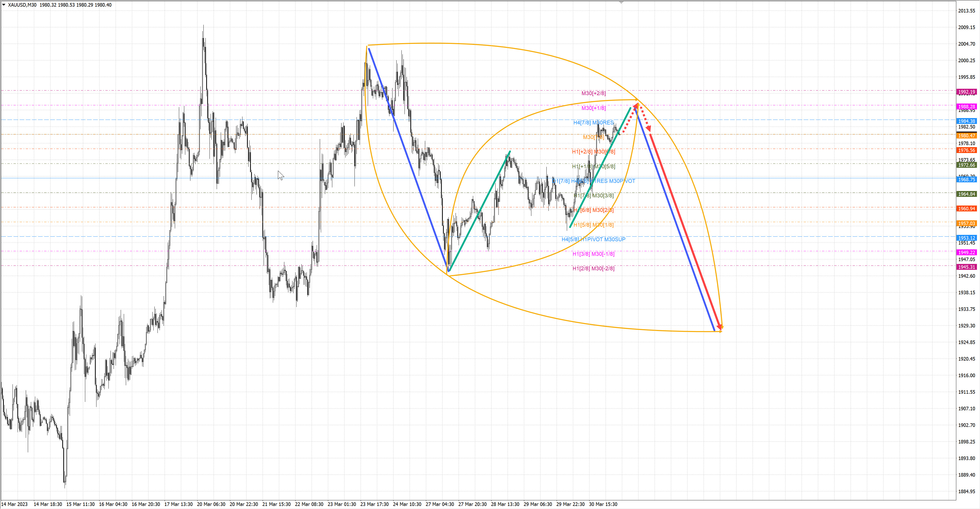This screenshot has height=509, width=980.
Task: Open the XAUUSD,M30 chart dropdown triangle
Action: 4,5
